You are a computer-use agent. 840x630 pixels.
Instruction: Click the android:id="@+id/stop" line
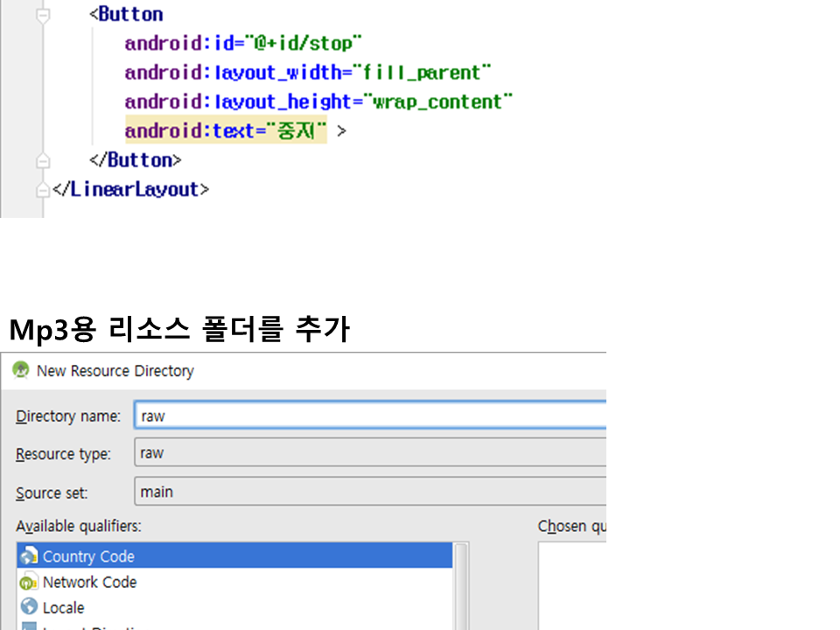[242, 44]
